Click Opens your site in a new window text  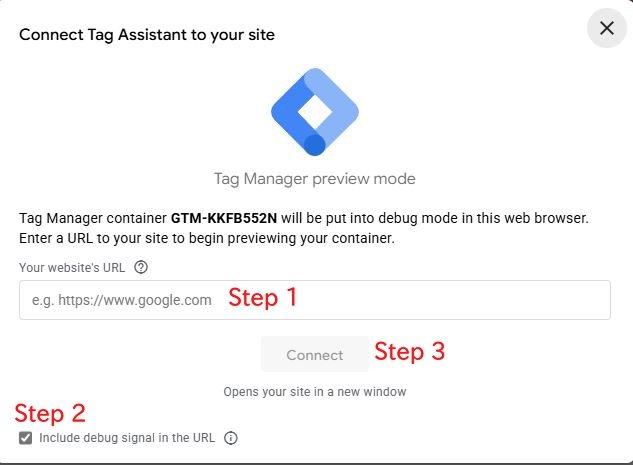(315, 391)
